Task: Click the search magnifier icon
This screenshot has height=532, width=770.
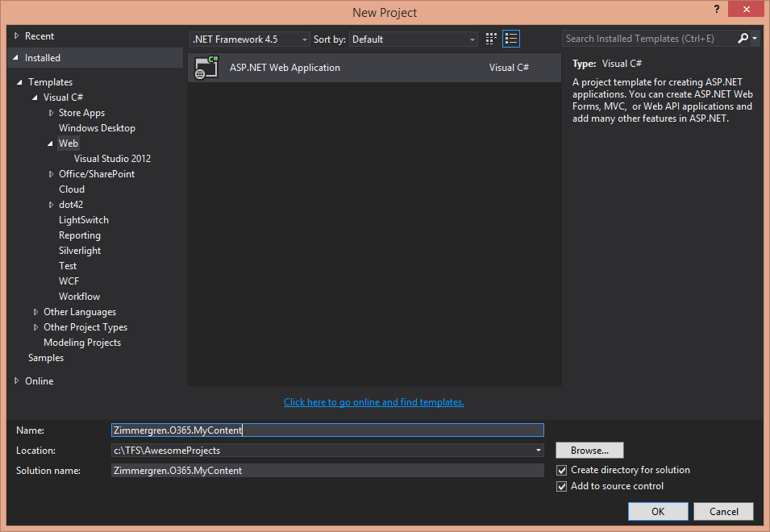Action: point(743,38)
